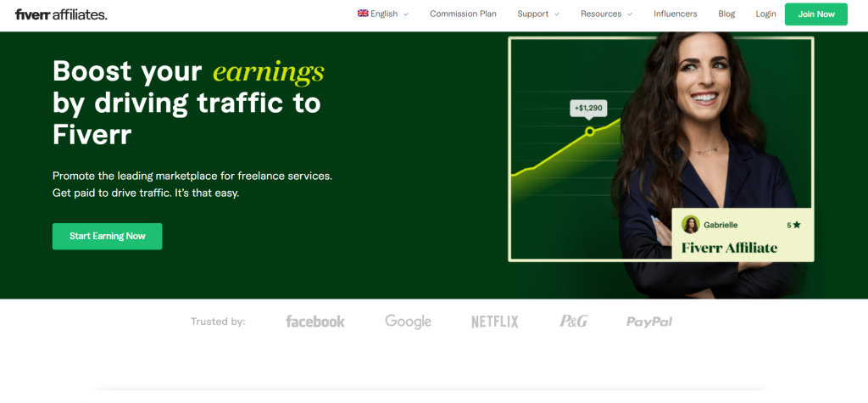Screen dimensions: 868x403
Task: Expand the Support dropdown chevron
Action: pyautogui.click(x=556, y=14)
